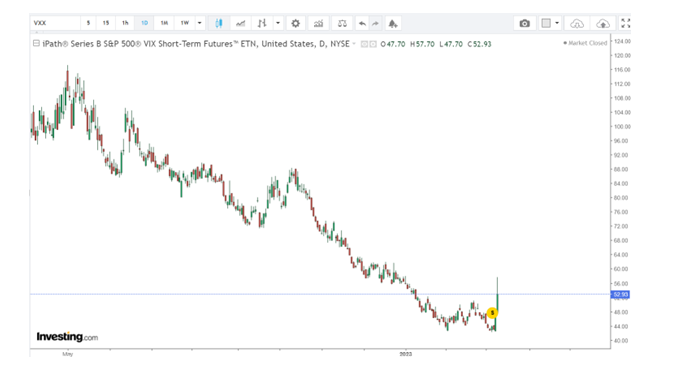
Task: Select the 5-minute interval
Action: click(x=88, y=23)
